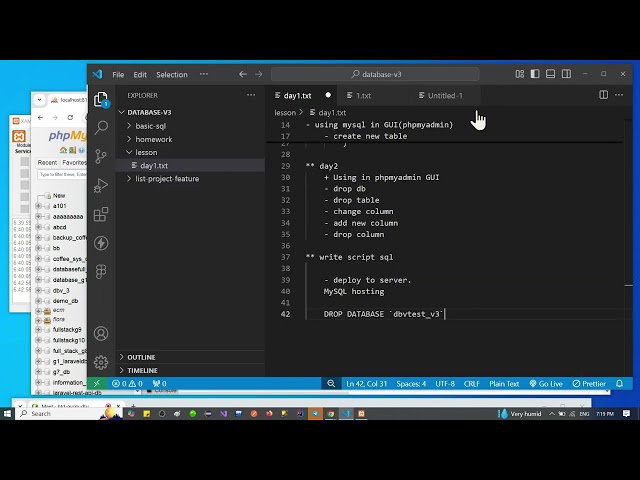
Task: Open the overflow menu ellipsis in menu bar
Action: coord(204,74)
